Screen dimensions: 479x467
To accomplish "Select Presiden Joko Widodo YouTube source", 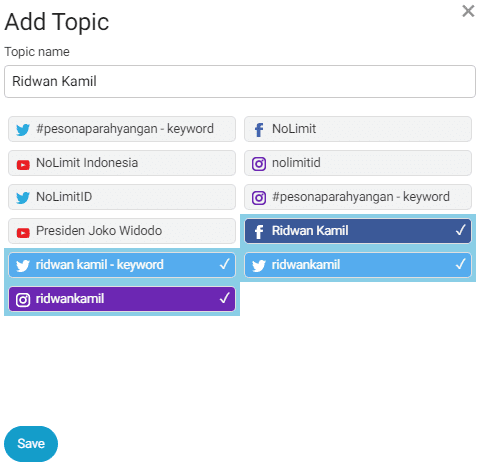I will click(x=122, y=231).
